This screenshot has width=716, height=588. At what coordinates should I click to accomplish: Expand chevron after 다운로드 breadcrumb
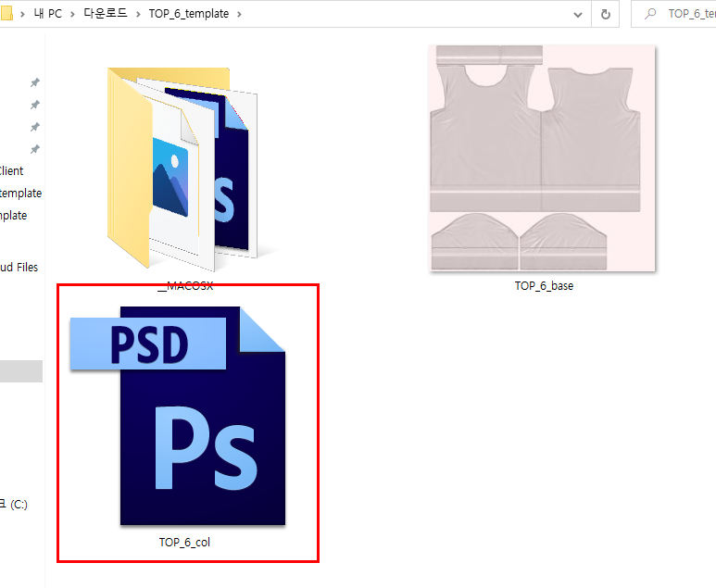point(138,14)
